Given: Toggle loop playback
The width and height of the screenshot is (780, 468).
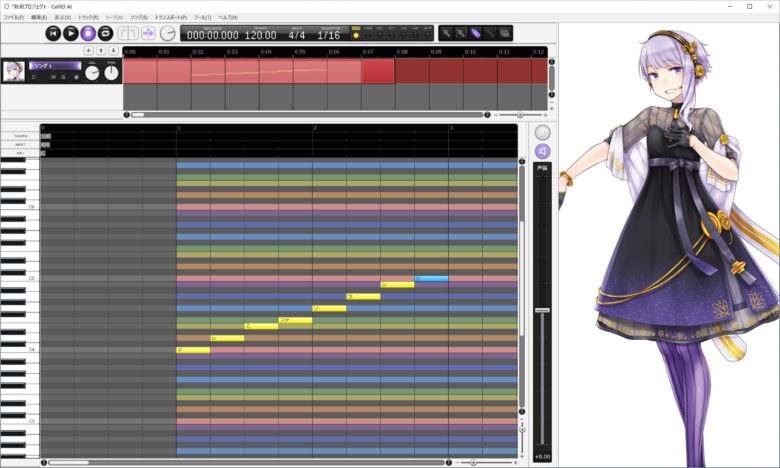Looking at the screenshot, I should click(105, 33).
